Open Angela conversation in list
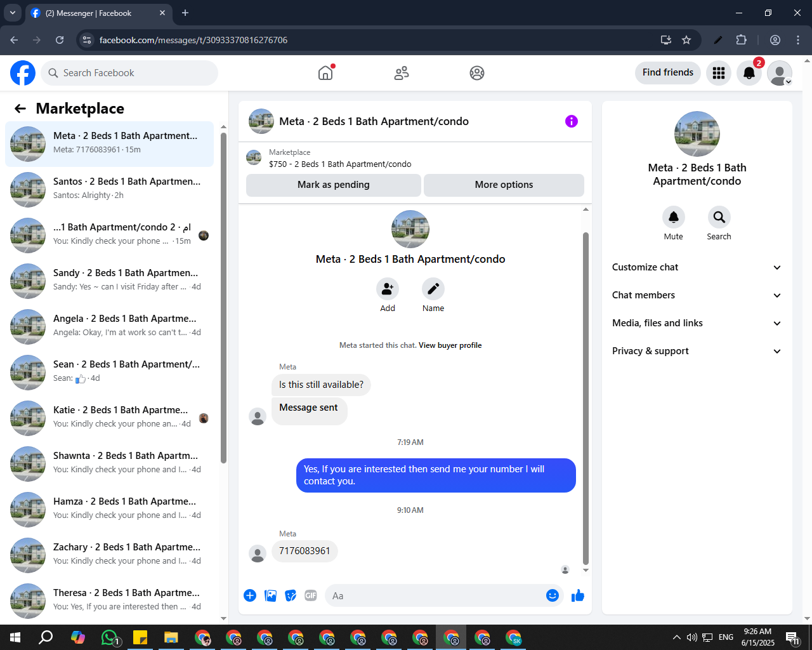Image resolution: width=812 pixels, height=650 pixels. click(x=109, y=326)
